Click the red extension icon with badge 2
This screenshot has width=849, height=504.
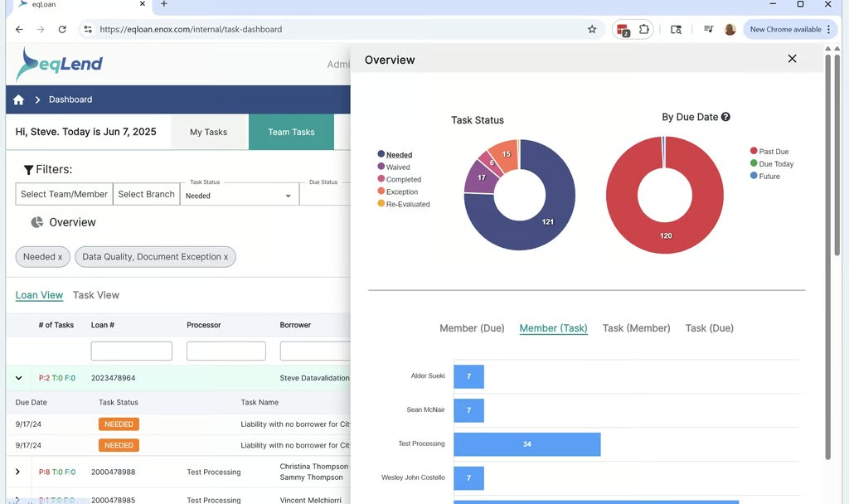(623, 30)
